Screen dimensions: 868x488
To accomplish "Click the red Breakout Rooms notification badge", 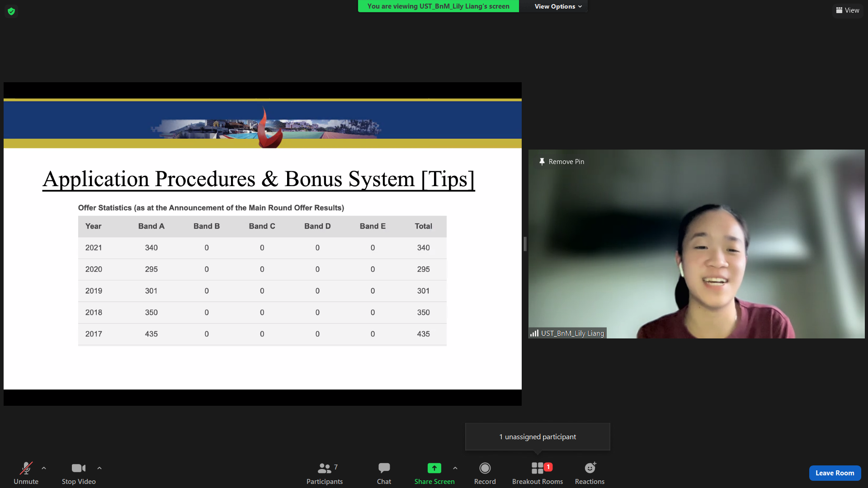I will coord(548,467).
